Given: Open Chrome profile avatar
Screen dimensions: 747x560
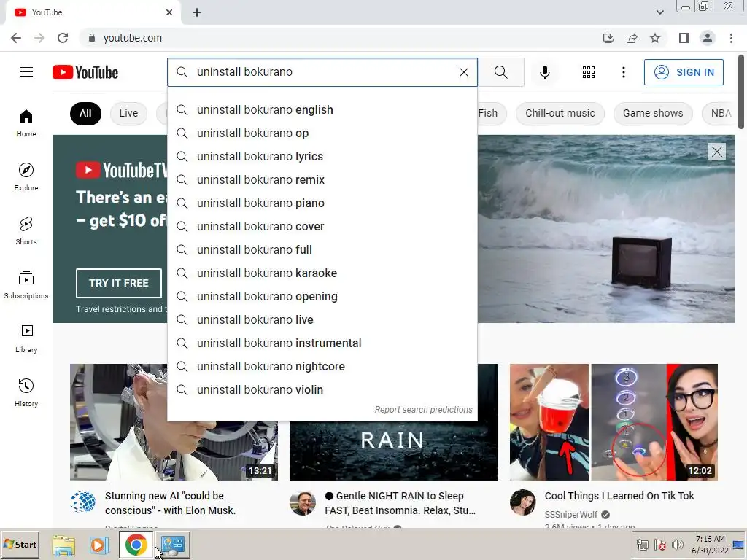Looking at the screenshot, I should point(708,38).
